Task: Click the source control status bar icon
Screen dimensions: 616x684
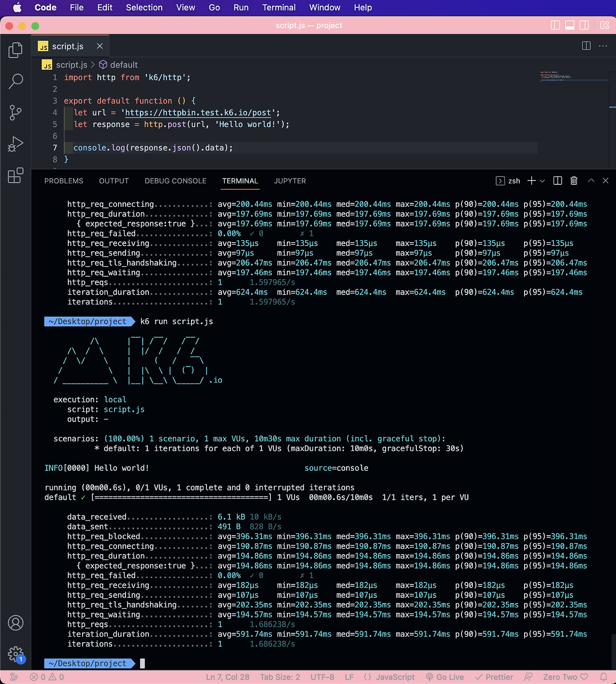Action: pyautogui.click(x=14, y=677)
